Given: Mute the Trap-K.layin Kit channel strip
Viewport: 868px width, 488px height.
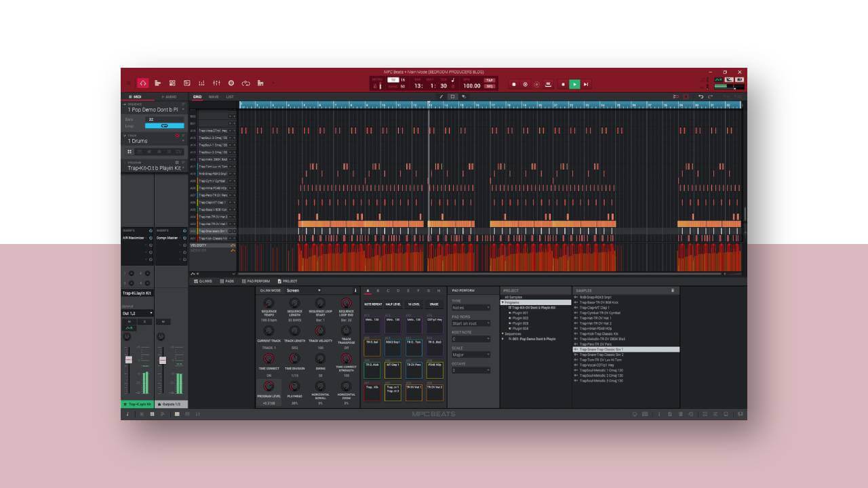Looking at the screenshot, I should tap(129, 322).
